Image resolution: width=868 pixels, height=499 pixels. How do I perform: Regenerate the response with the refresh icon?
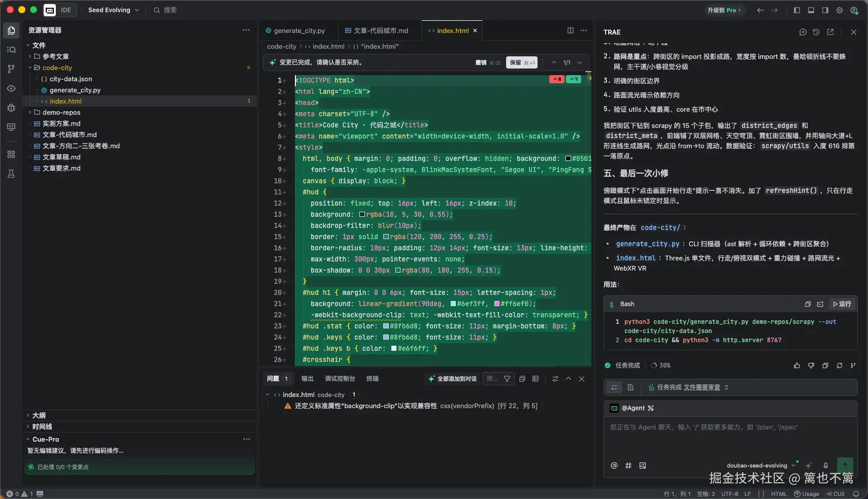tap(840, 365)
